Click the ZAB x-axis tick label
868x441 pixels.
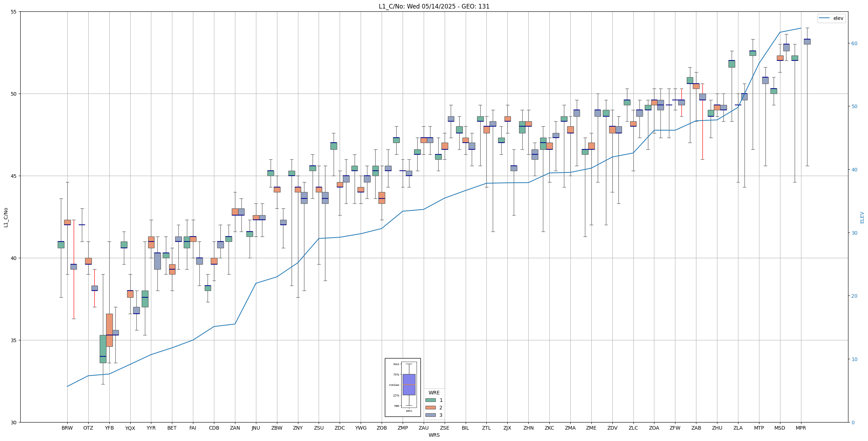point(696,428)
